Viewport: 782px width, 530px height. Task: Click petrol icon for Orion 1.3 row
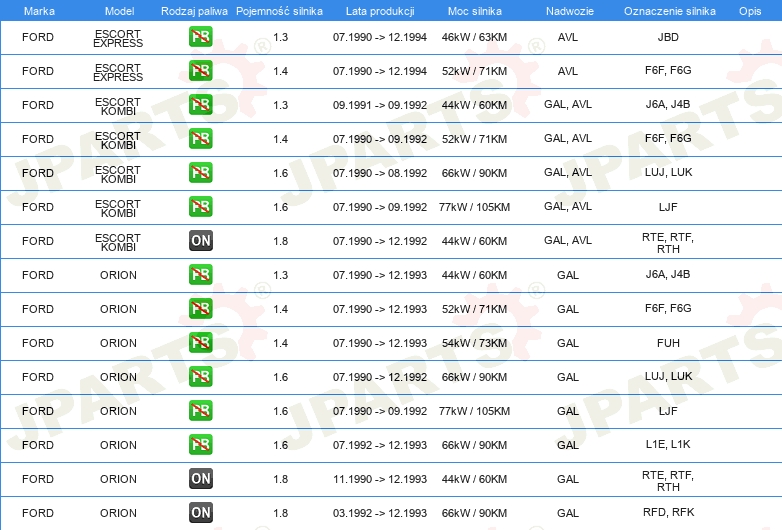point(200,275)
